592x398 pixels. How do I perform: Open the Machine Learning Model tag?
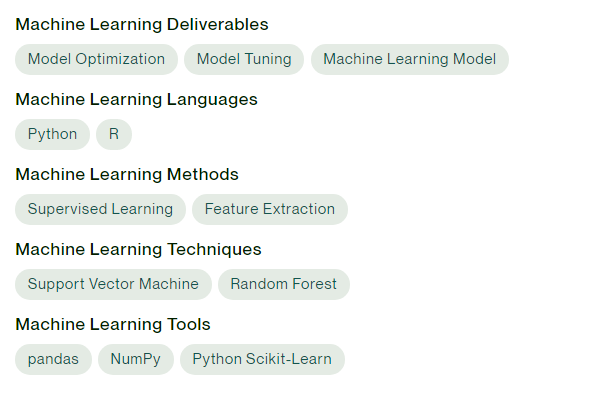point(410,59)
